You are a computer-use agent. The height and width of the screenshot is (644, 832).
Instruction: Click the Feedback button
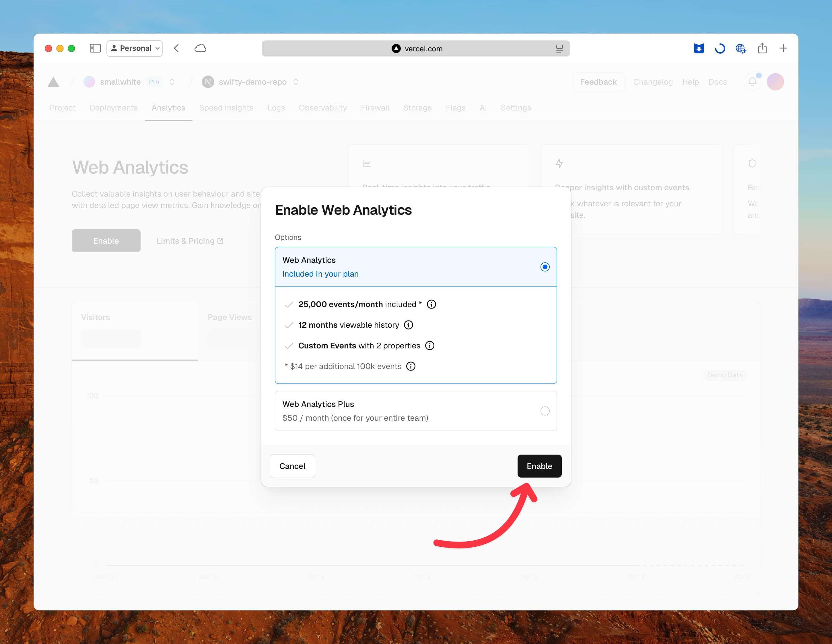pyautogui.click(x=598, y=82)
